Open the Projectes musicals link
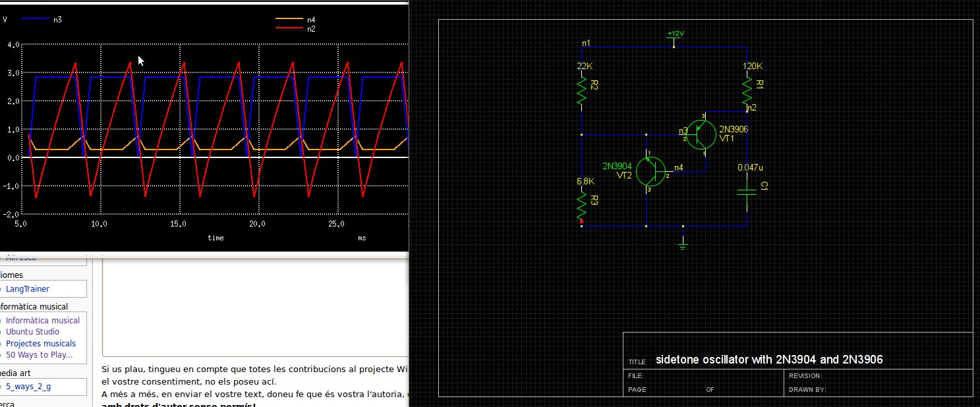The height and width of the screenshot is (407, 980). tap(41, 344)
